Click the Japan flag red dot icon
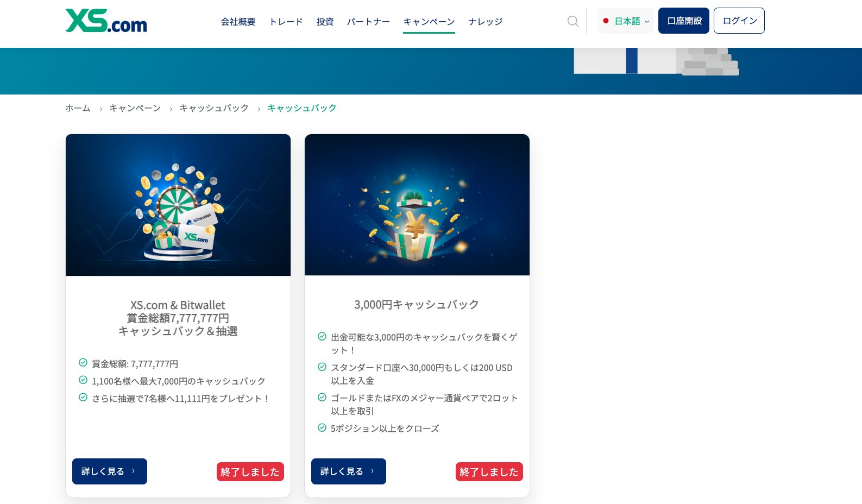 (x=606, y=21)
